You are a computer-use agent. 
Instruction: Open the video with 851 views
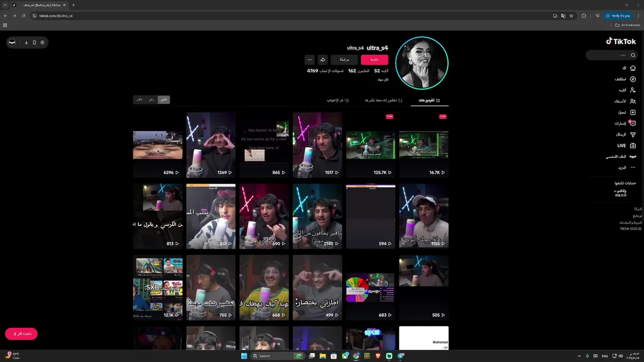coord(211,216)
